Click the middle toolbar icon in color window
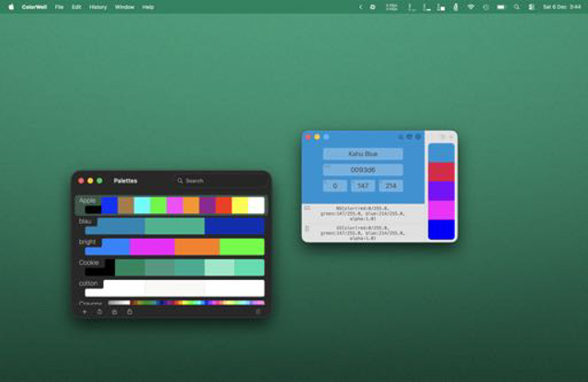 [409, 137]
